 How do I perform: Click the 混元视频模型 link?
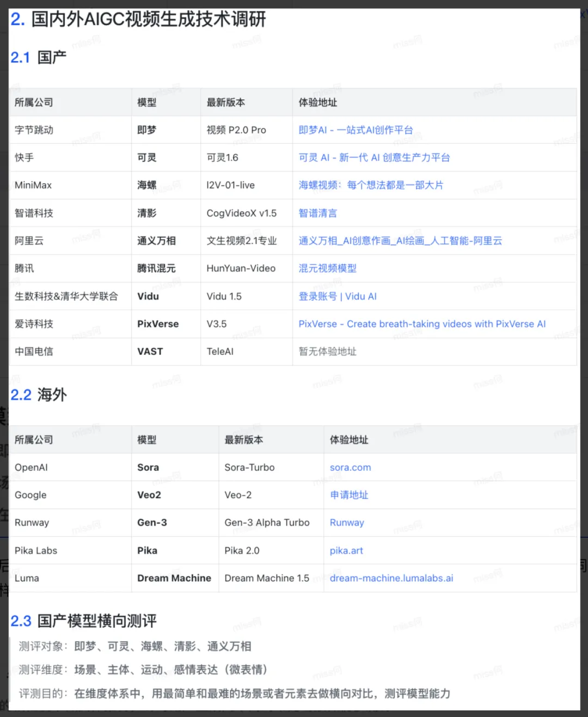[327, 268]
